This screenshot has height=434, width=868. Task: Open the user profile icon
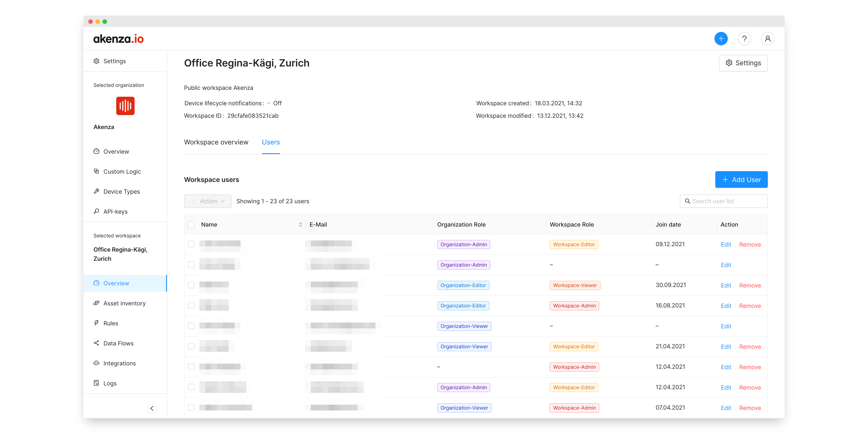pyautogui.click(x=768, y=39)
